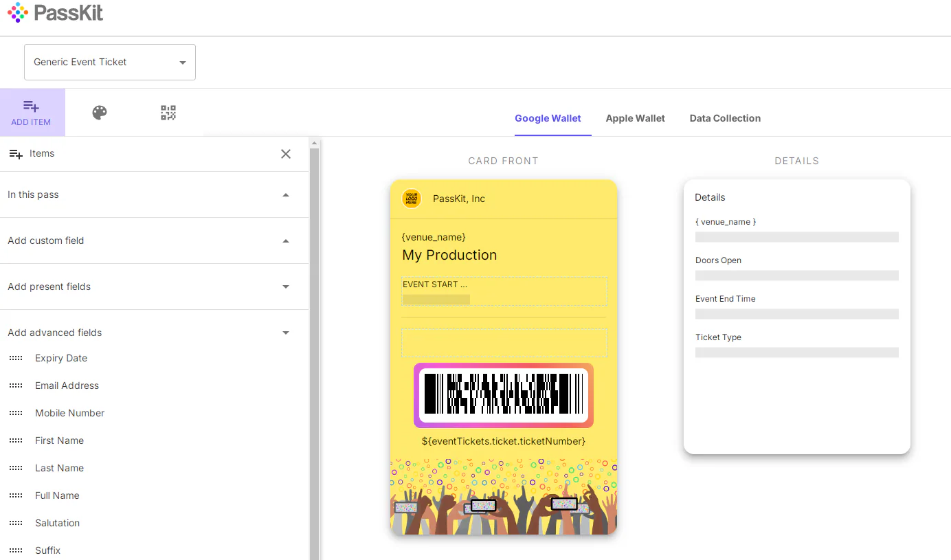The image size is (951, 560).
Task: Select the Last Name field
Action: tap(59, 468)
